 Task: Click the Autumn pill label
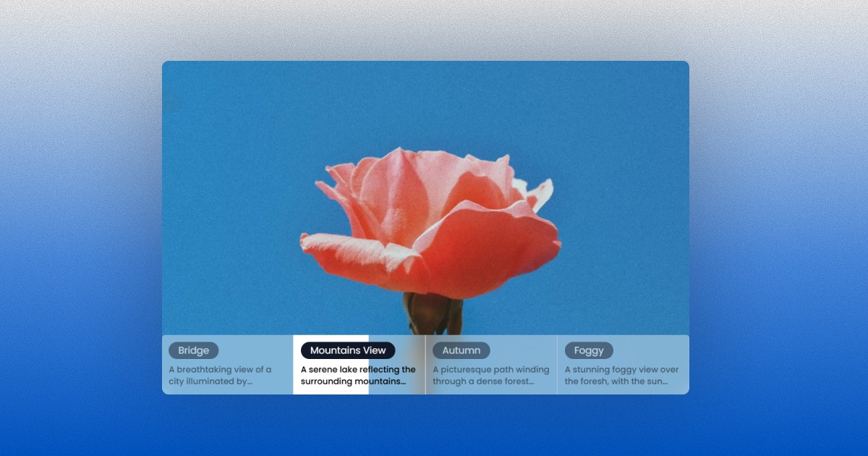(x=461, y=350)
